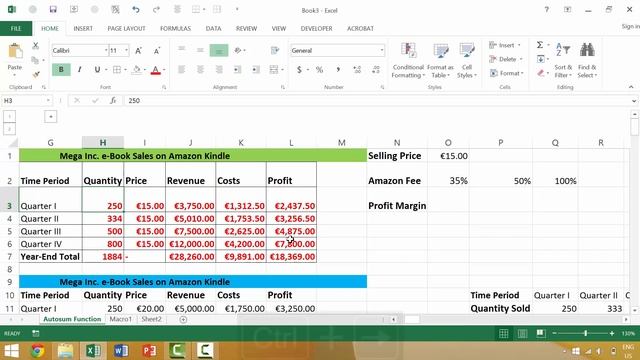Screen dimensions: 640x360
Task: Open Find & Select binoculars
Action: pos(587,60)
